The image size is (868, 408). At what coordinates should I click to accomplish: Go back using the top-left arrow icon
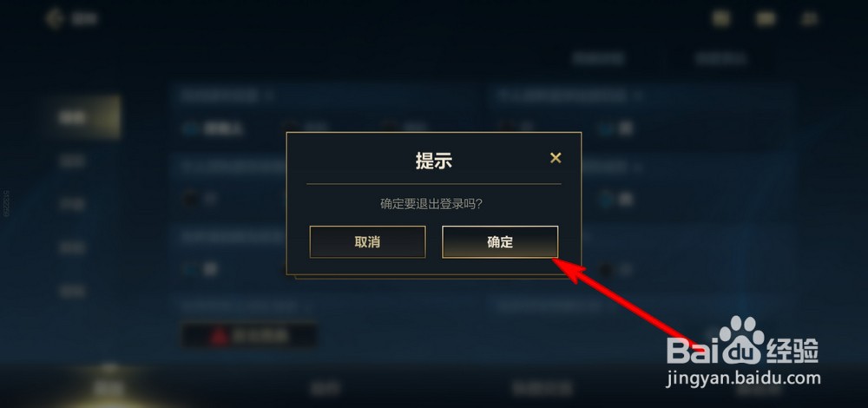coord(54,18)
